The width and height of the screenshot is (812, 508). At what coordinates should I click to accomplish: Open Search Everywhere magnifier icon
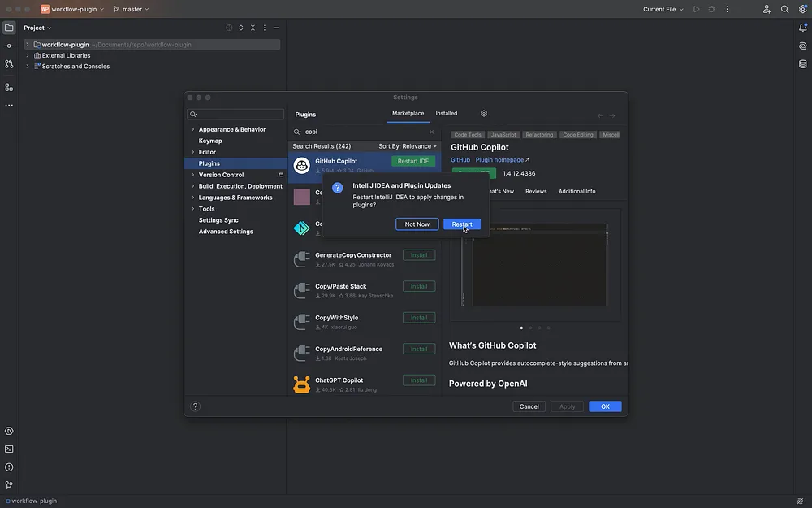785,9
